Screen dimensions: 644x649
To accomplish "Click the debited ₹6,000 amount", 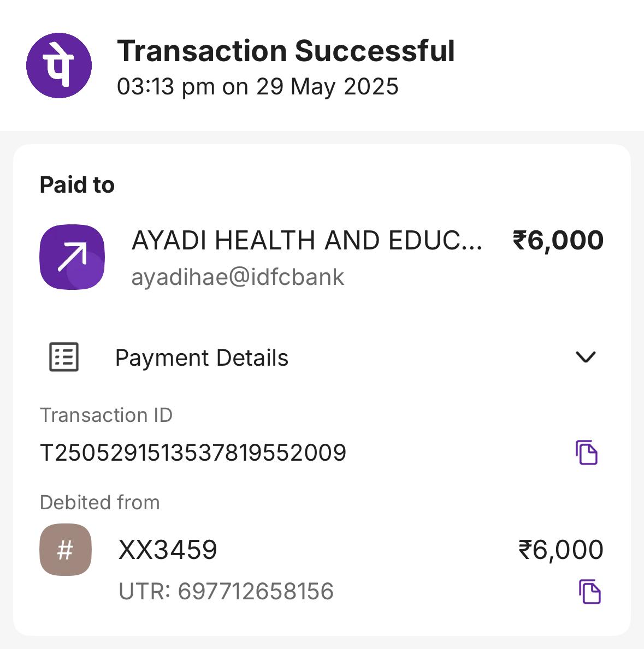I will [x=560, y=550].
